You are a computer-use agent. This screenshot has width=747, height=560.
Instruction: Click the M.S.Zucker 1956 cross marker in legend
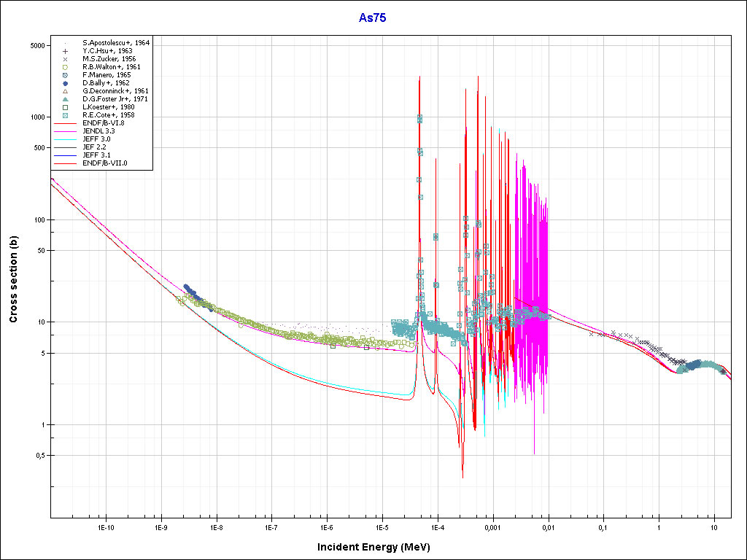pyautogui.click(x=65, y=59)
